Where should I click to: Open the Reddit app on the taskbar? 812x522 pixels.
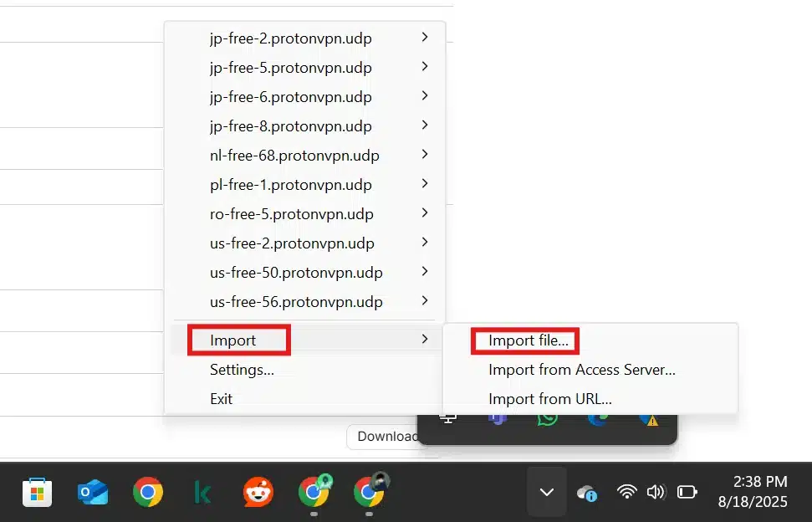(x=258, y=492)
